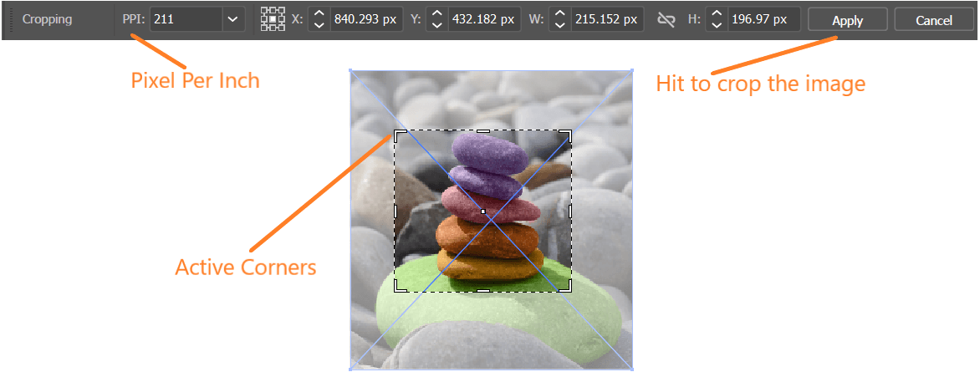Click the top-right crop corner handle
This screenshot has height=372, width=980.
click(x=568, y=135)
